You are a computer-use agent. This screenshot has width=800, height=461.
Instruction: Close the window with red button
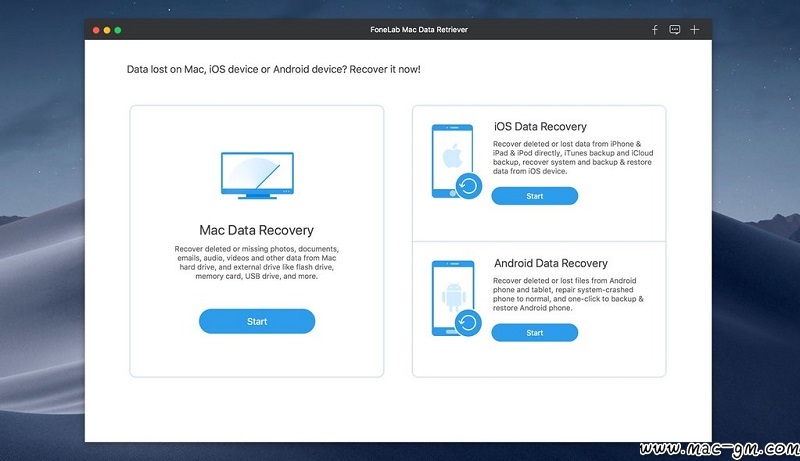coord(96,30)
